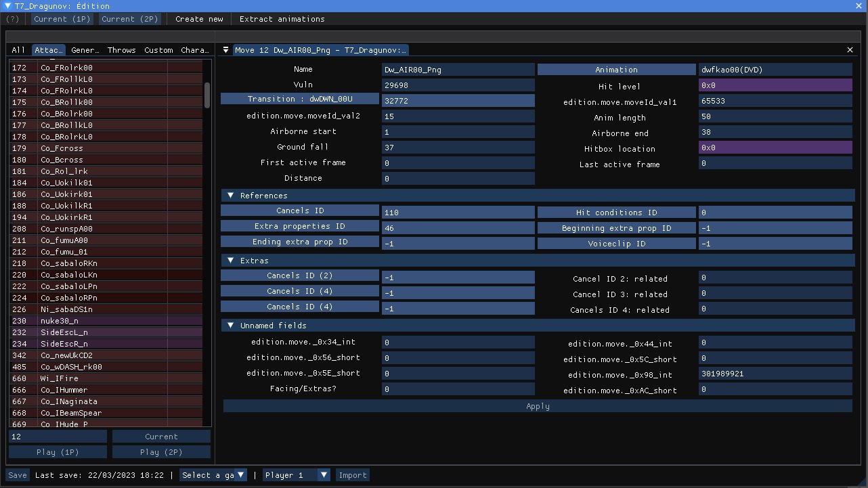Image resolution: width=868 pixels, height=488 pixels.
Task: Select move 232 SideEscL_n
Action: (x=106, y=332)
